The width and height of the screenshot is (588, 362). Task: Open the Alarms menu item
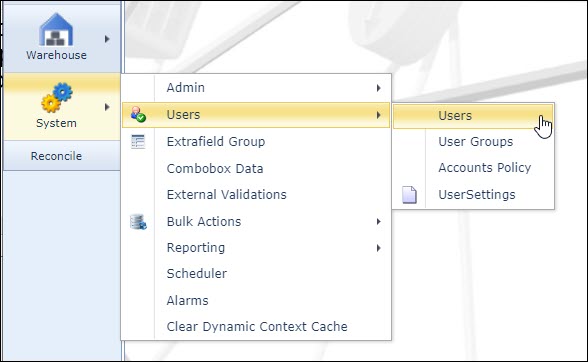[256, 300]
